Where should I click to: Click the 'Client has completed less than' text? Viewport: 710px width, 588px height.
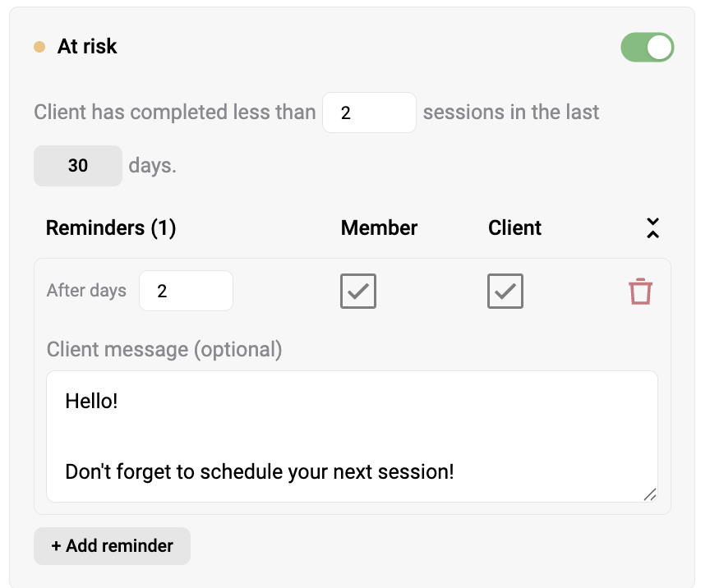pos(175,113)
